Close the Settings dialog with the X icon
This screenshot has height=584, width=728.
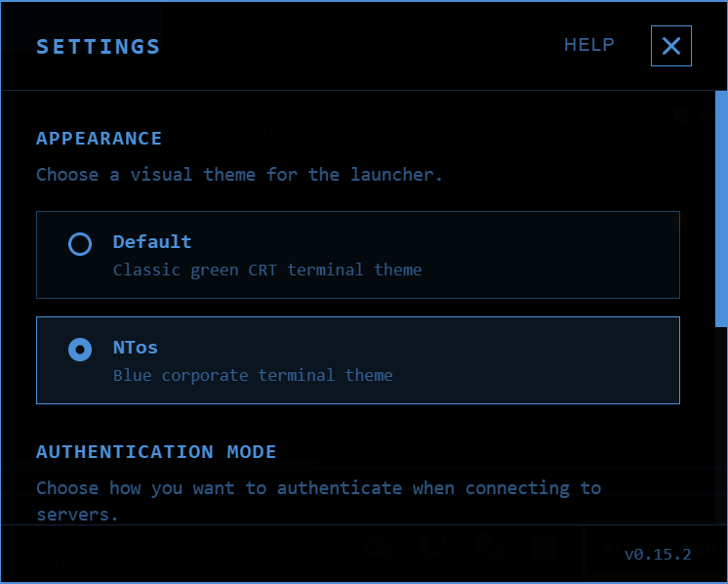(x=670, y=46)
